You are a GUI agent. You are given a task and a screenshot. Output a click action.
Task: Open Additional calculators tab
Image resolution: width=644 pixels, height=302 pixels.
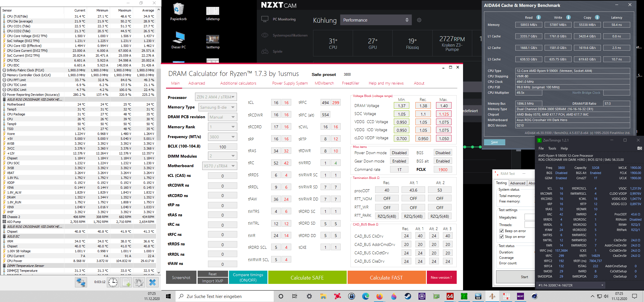tap(238, 83)
